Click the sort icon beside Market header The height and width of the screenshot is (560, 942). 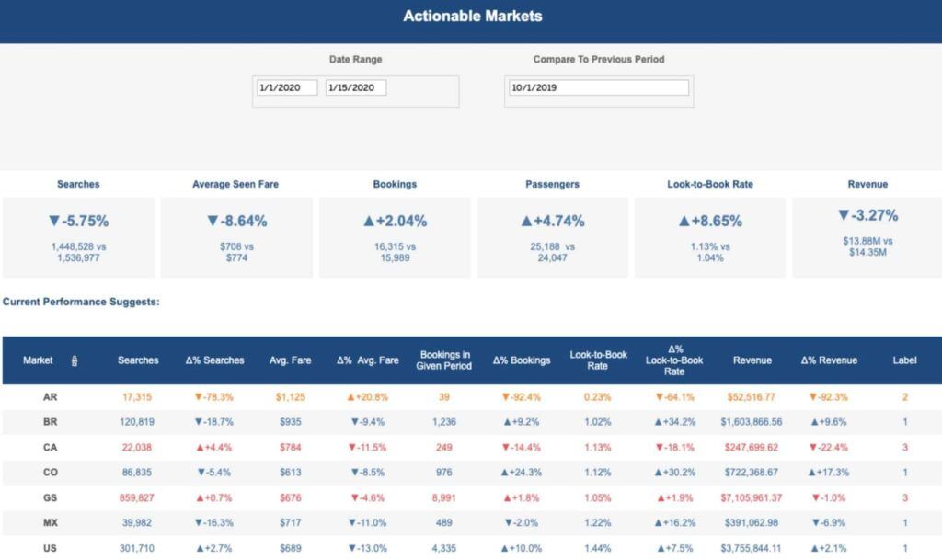pos(75,360)
